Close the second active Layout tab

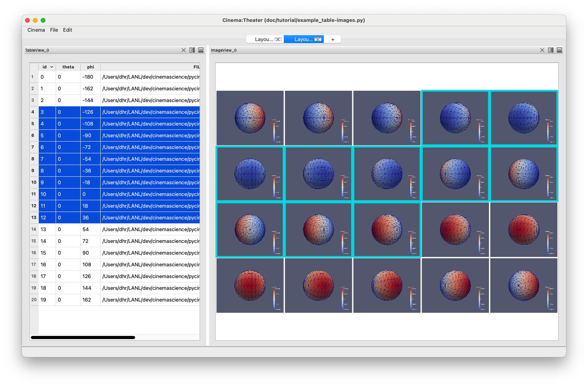(x=318, y=39)
